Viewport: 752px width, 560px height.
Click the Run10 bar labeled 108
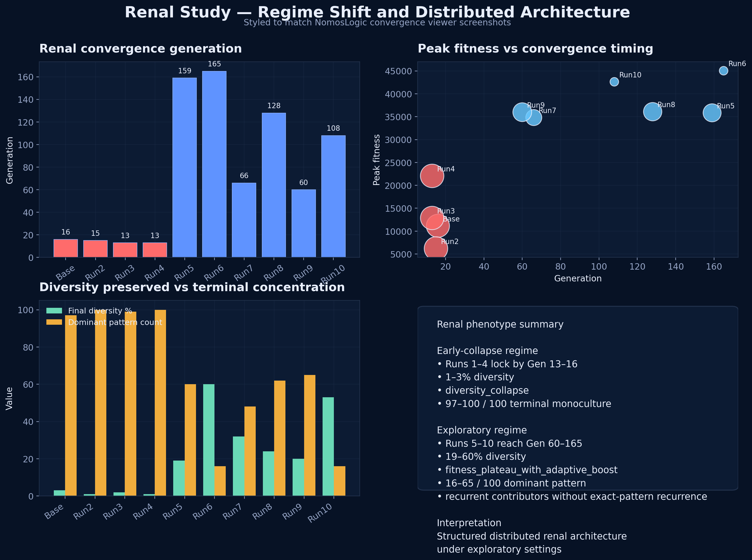point(333,196)
